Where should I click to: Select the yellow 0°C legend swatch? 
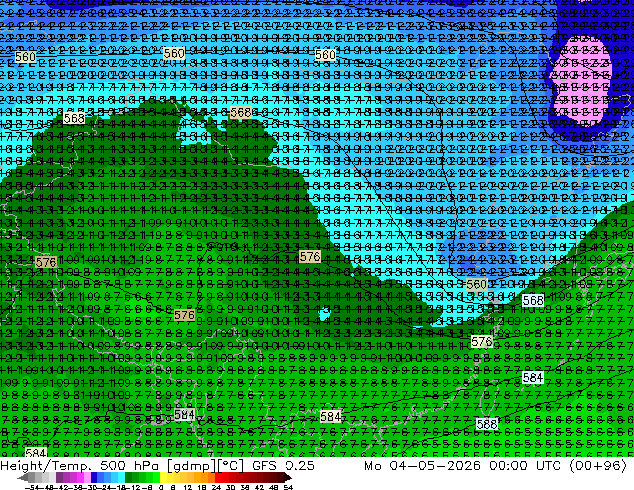(163, 477)
